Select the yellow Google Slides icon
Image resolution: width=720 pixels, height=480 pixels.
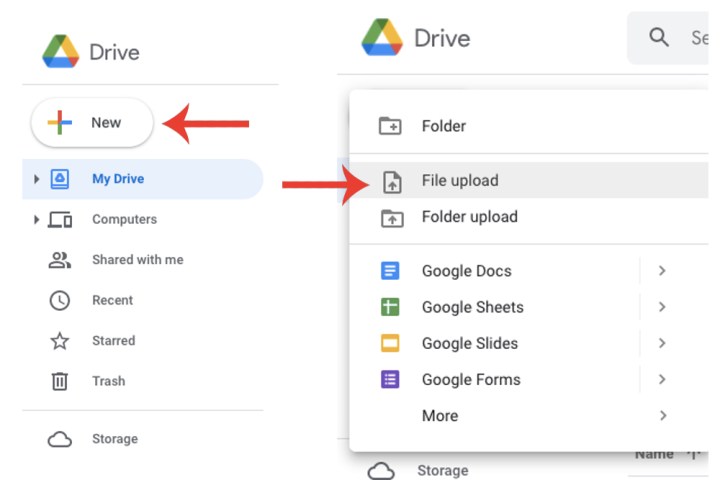click(x=390, y=343)
